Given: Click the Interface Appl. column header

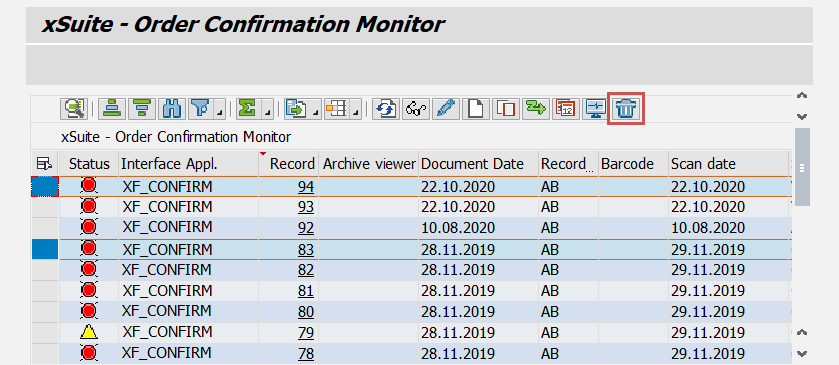Looking at the screenshot, I should 189,164.
